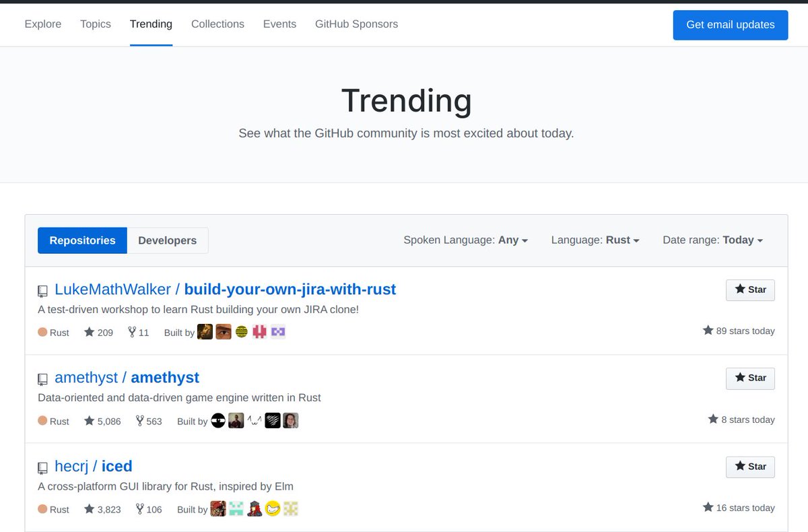Click the '16 stars today' text
This screenshot has height=532, width=808.
pyautogui.click(x=739, y=508)
